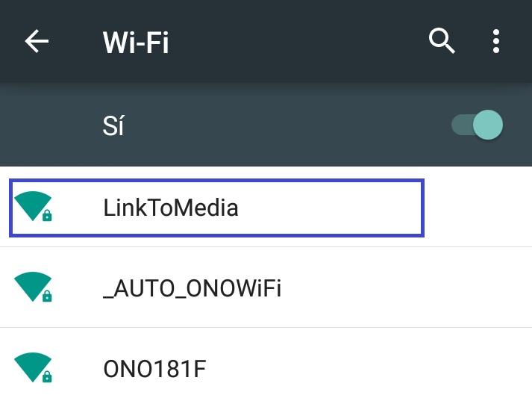
Task: Open Wi-Fi network search
Action: coord(442,42)
